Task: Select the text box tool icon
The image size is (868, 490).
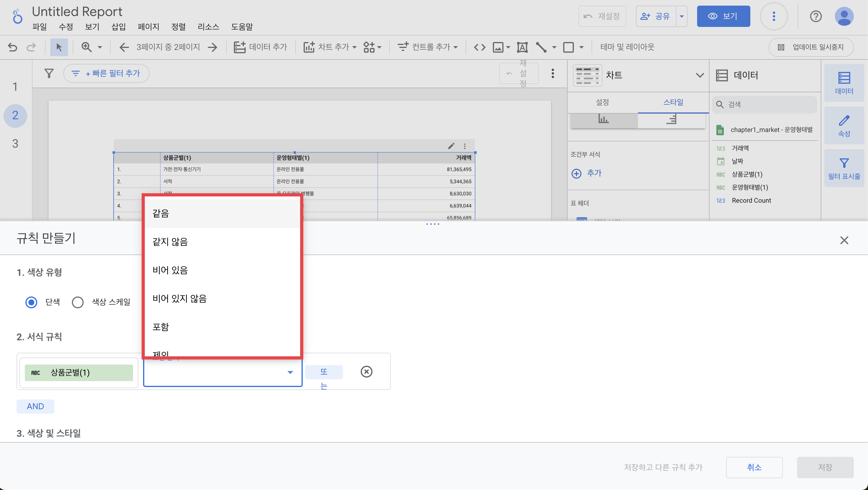Action: click(522, 47)
